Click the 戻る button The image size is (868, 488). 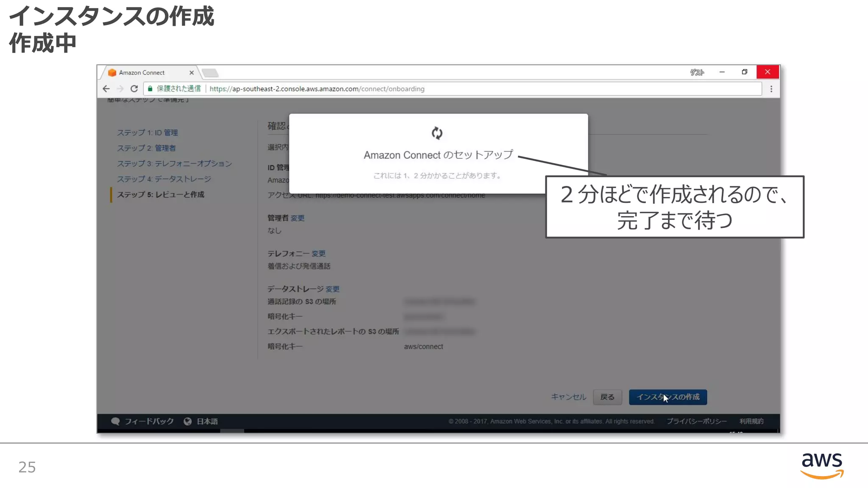pyautogui.click(x=607, y=397)
